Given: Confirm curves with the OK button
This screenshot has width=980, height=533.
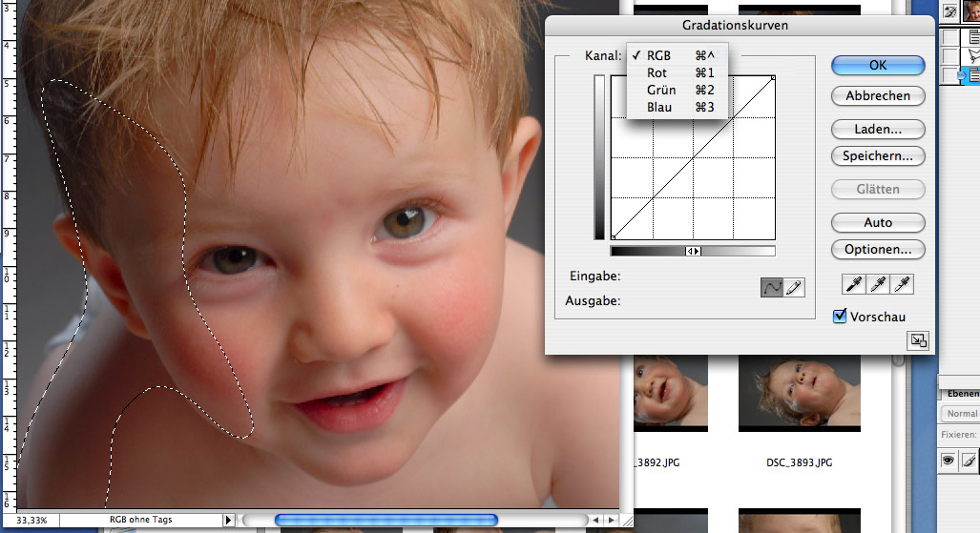Looking at the screenshot, I should point(878,65).
